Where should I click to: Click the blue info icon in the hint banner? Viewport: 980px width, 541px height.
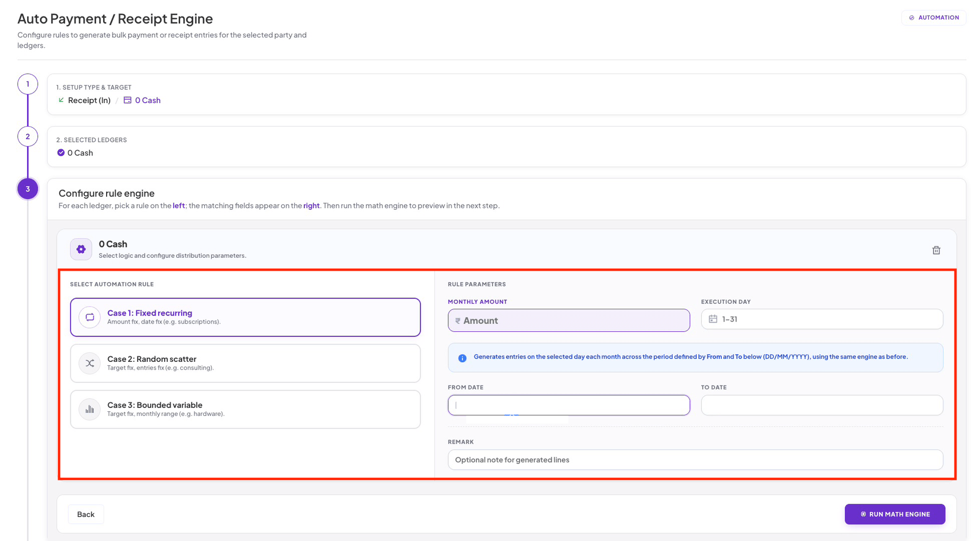point(462,358)
